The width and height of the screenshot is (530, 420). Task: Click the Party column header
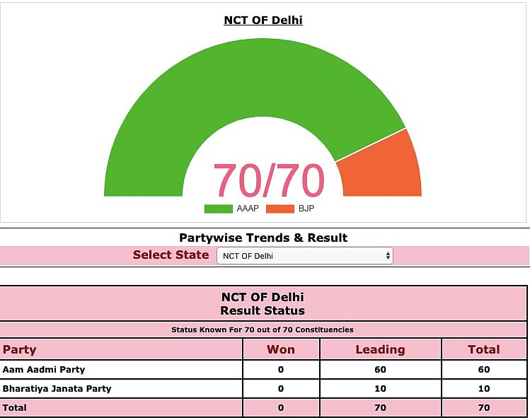pyautogui.click(x=20, y=349)
